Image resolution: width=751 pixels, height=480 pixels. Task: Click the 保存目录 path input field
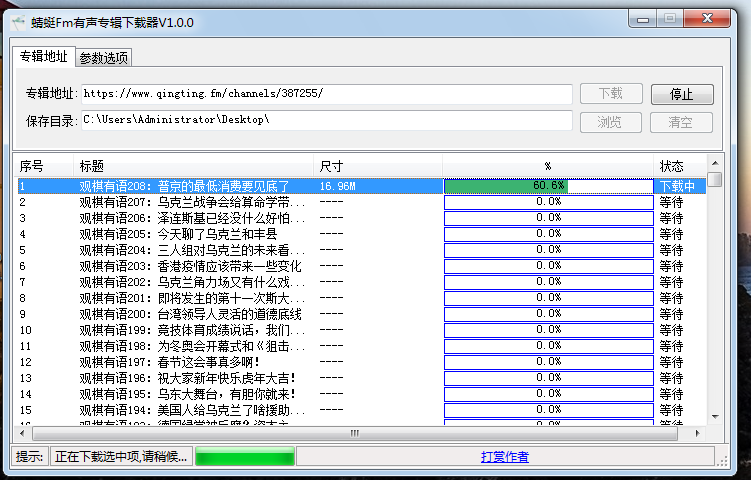coord(326,121)
